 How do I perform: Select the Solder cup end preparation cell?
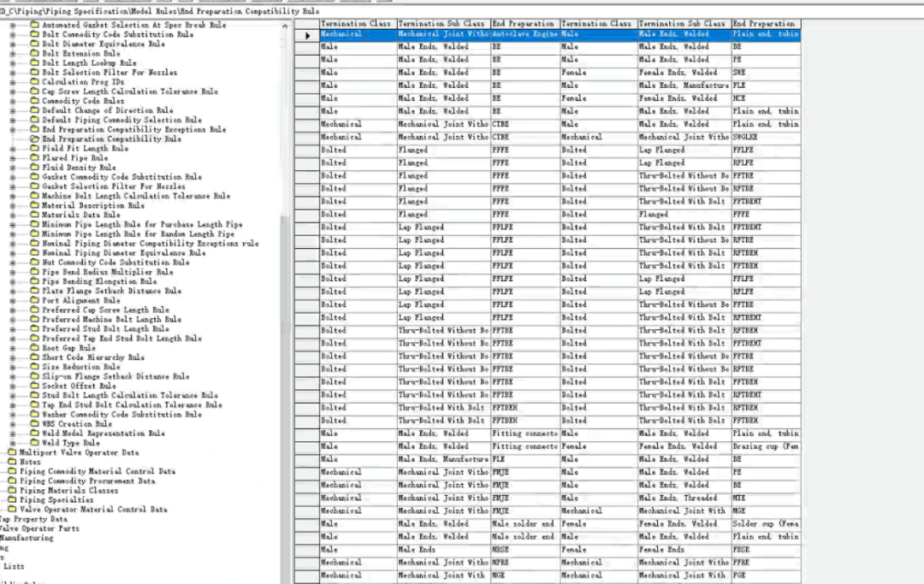coord(766,524)
